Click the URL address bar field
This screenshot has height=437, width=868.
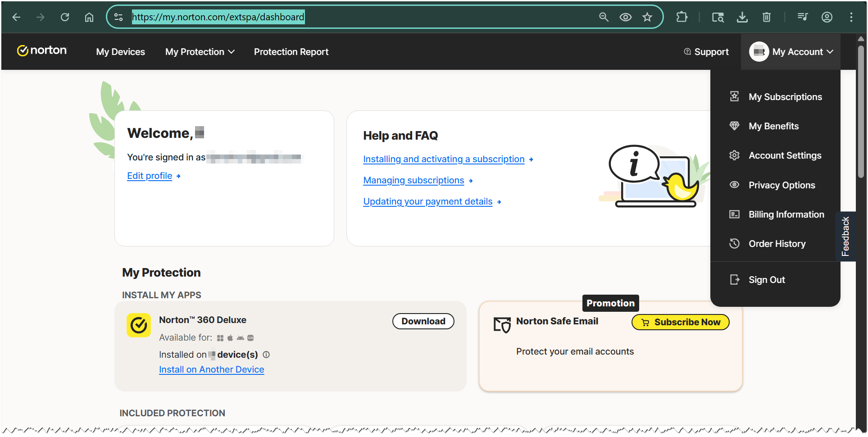pos(360,17)
